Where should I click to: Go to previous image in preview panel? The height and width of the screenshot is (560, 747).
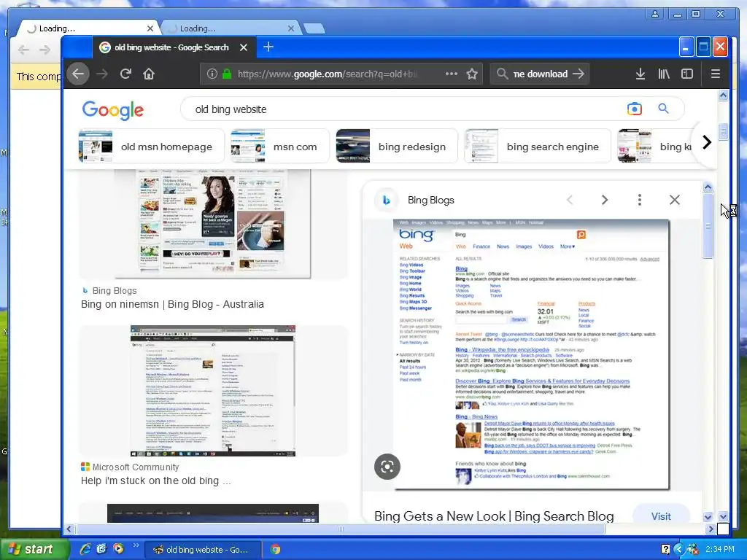[x=570, y=200]
